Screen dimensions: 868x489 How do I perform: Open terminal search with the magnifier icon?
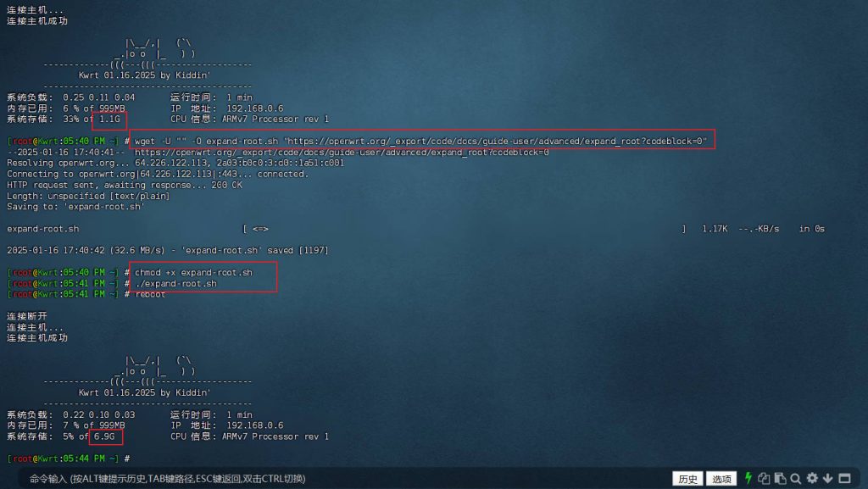click(x=796, y=479)
